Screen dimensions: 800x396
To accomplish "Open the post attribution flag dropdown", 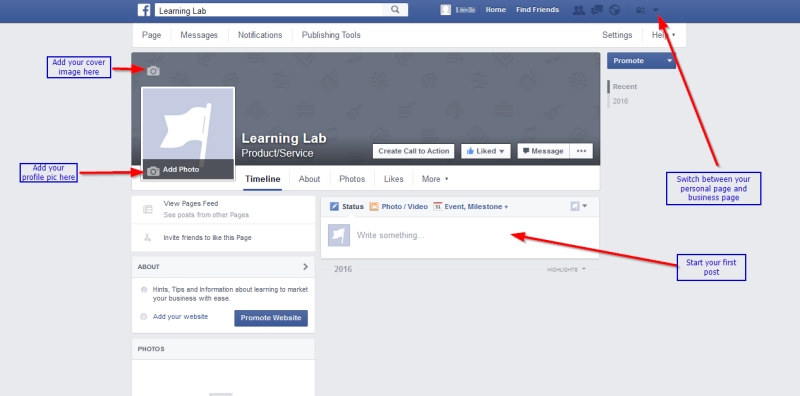I will (x=579, y=206).
